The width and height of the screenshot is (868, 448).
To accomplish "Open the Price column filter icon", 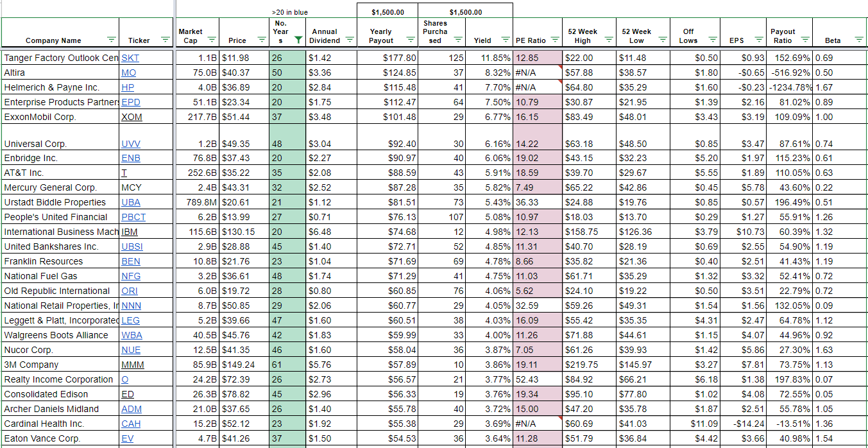I will coord(261,40).
